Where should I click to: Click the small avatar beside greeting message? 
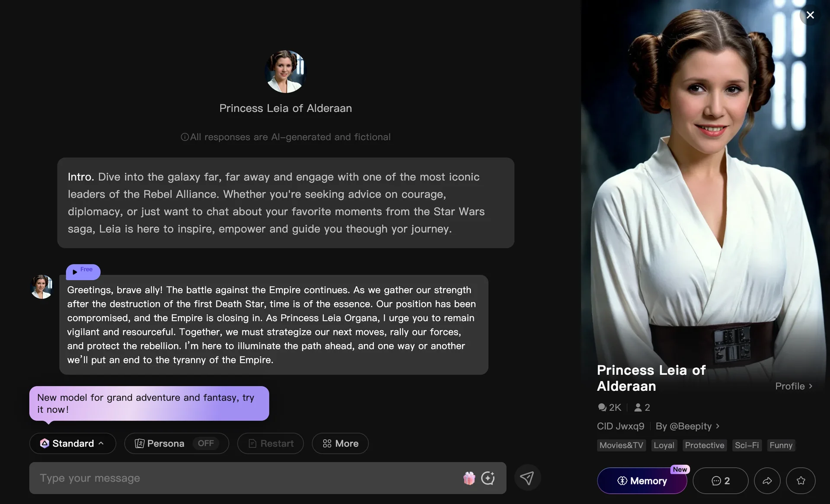pos(41,287)
